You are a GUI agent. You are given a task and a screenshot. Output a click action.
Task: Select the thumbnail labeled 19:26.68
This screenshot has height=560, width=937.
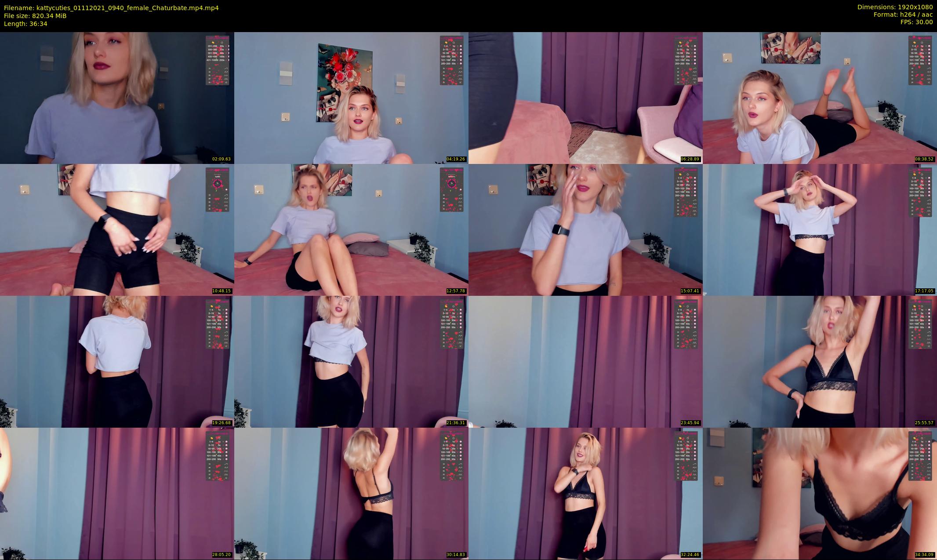pyautogui.click(x=117, y=361)
